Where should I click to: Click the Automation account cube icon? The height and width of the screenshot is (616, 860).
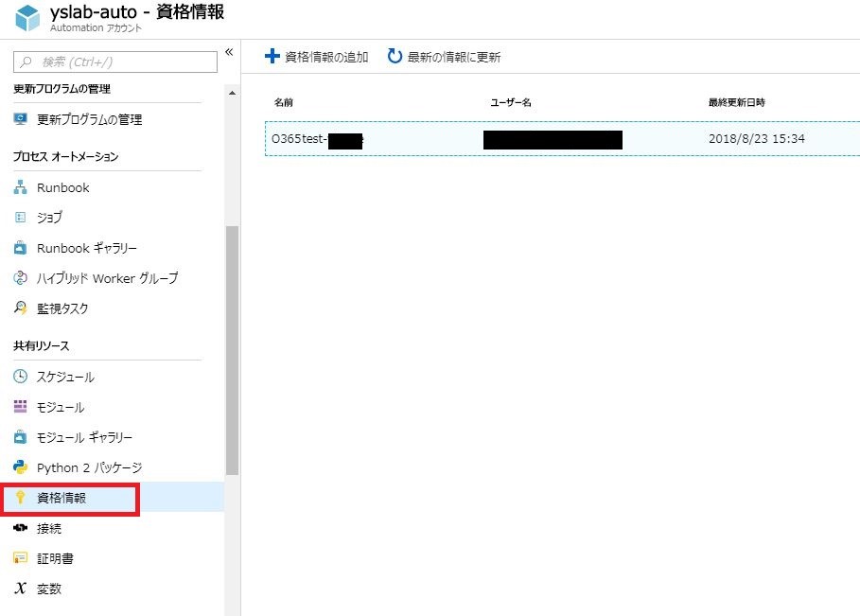tap(26, 17)
